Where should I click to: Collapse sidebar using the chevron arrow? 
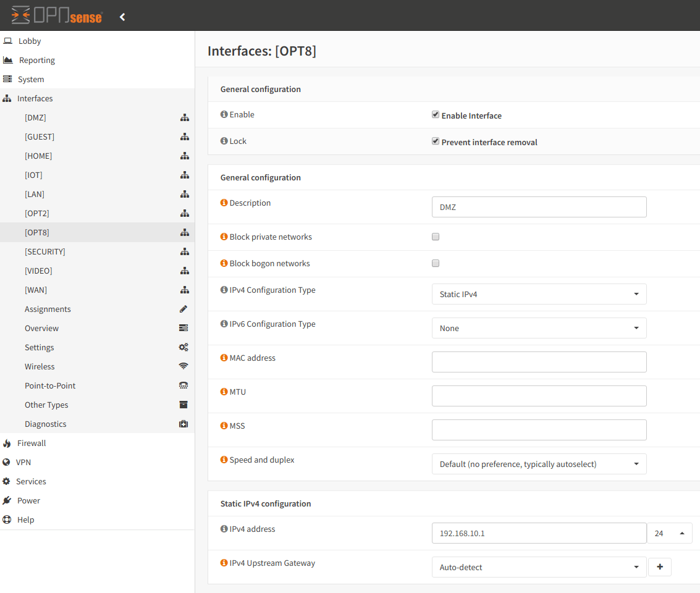122,17
